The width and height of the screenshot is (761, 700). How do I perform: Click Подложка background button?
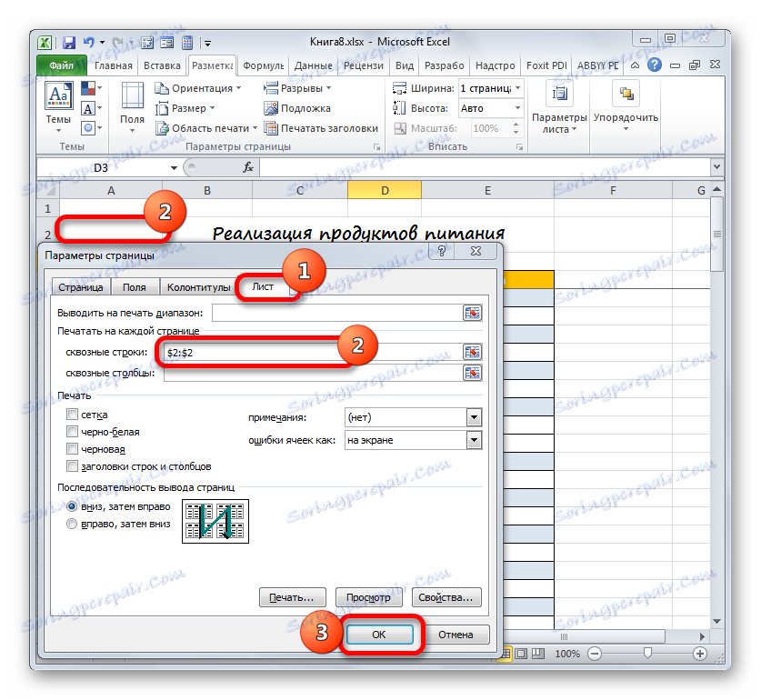pyautogui.click(x=297, y=108)
